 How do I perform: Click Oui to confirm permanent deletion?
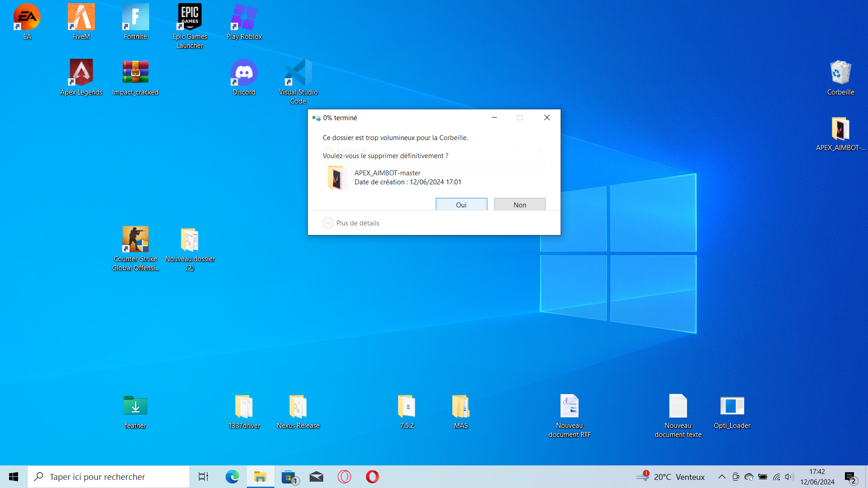tap(461, 205)
